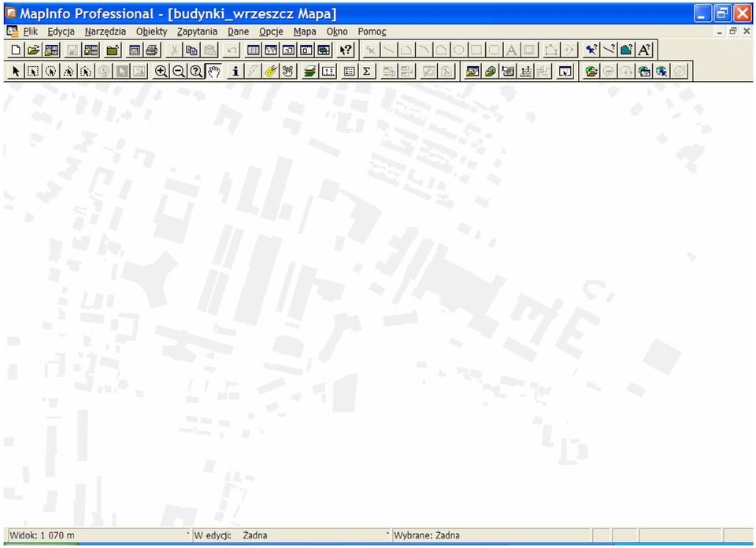Click the window with cursor tool icon
The height and width of the screenshot is (548, 756).
pyautogui.click(x=565, y=72)
